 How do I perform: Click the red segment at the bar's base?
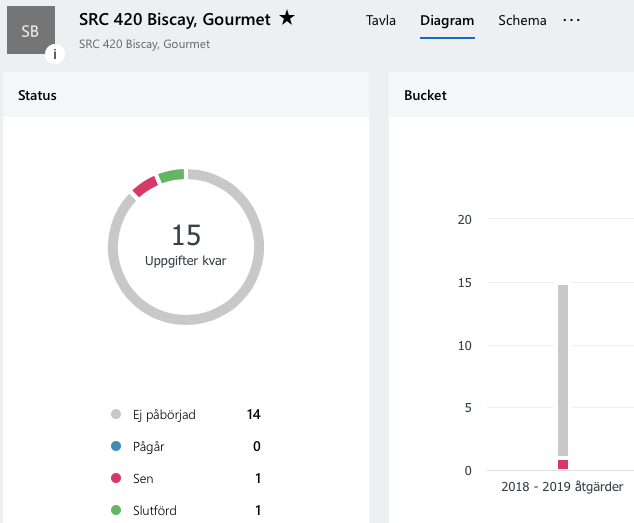563,464
